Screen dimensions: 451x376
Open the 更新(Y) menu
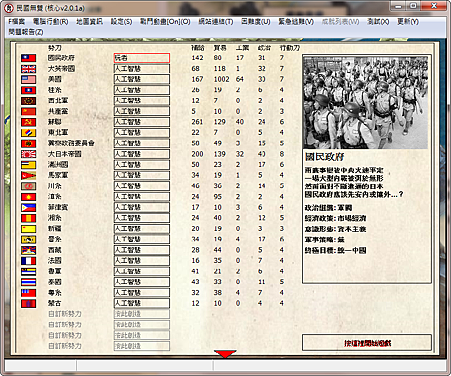(x=408, y=22)
